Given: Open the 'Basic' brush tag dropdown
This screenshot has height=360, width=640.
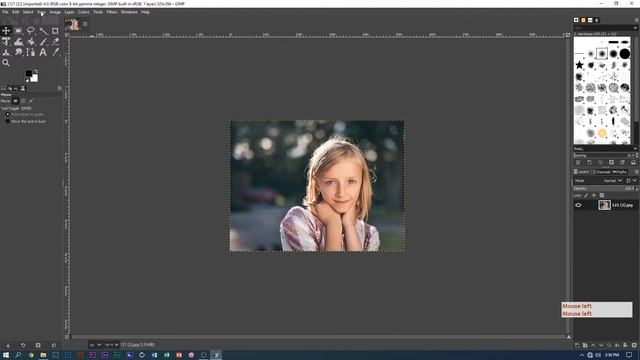Looking at the screenshot, I should (x=635, y=149).
